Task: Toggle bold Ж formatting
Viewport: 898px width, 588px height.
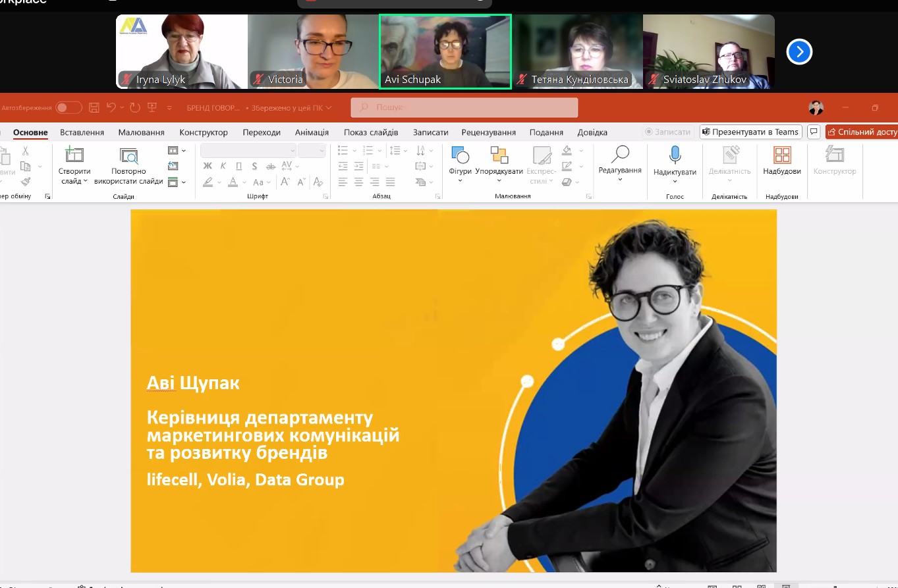Action: point(208,166)
